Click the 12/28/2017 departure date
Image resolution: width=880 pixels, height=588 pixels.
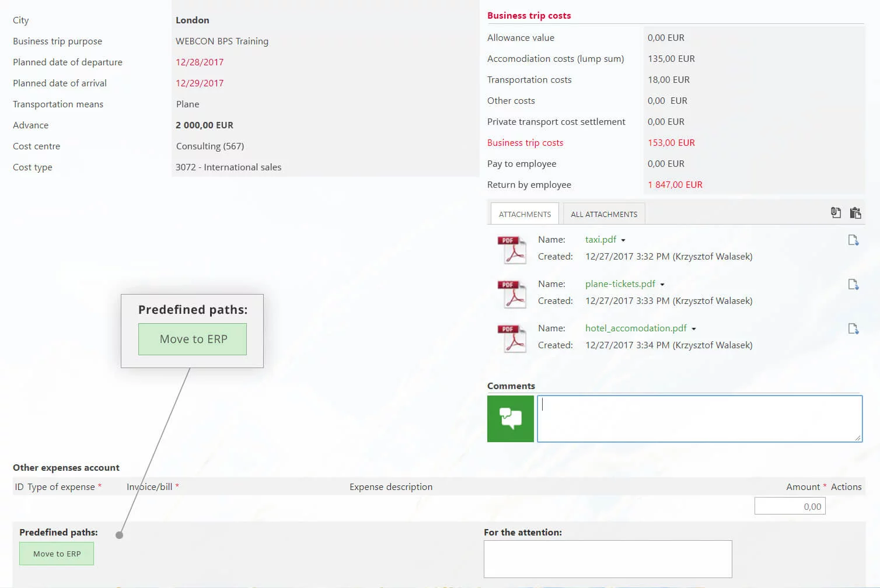(200, 62)
